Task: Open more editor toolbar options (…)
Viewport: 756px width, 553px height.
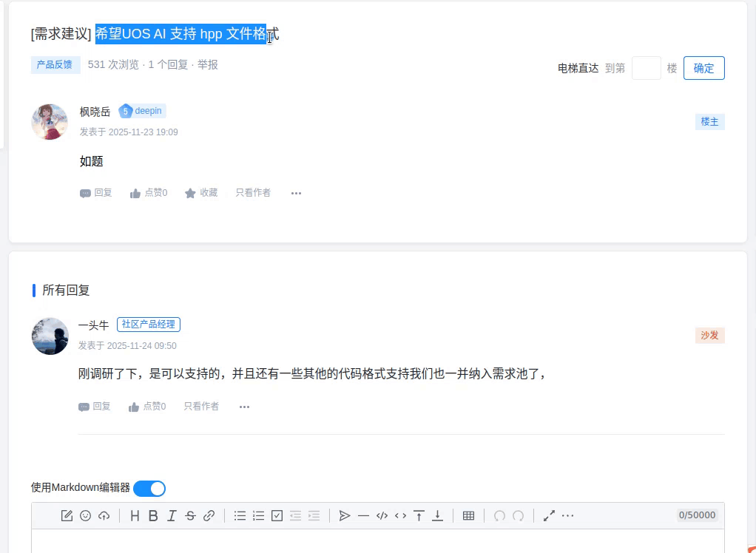Action: (x=568, y=515)
